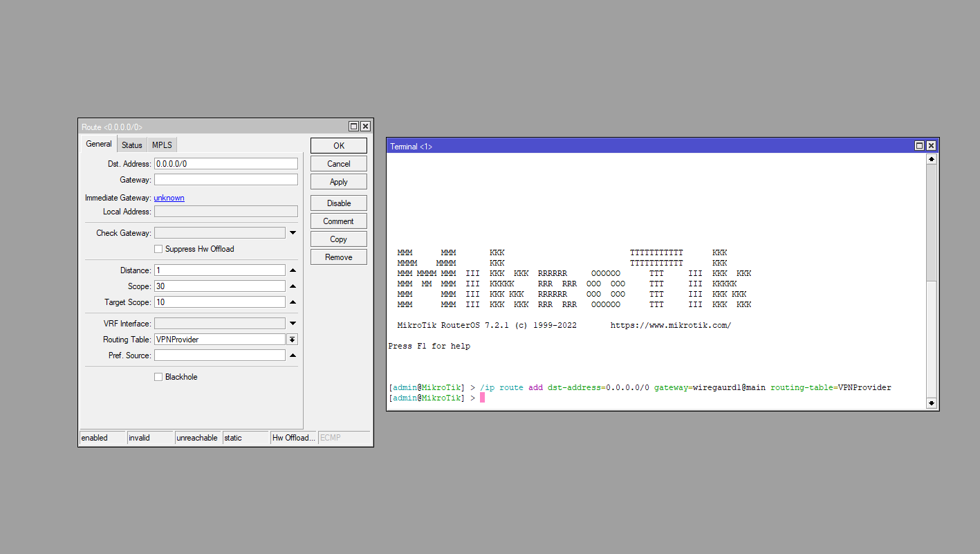Focus the Dst. Address field
This screenshot has width=980, height=554.
[226, 164]
